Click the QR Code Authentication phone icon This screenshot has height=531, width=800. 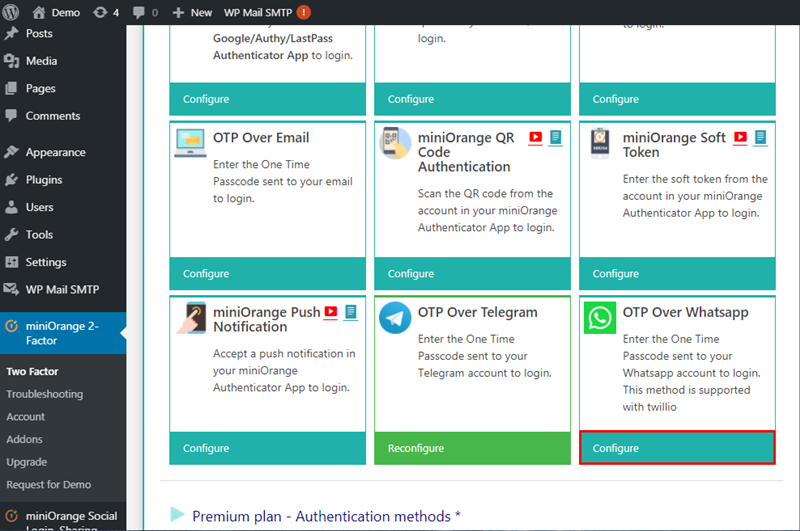coord(395,143)
